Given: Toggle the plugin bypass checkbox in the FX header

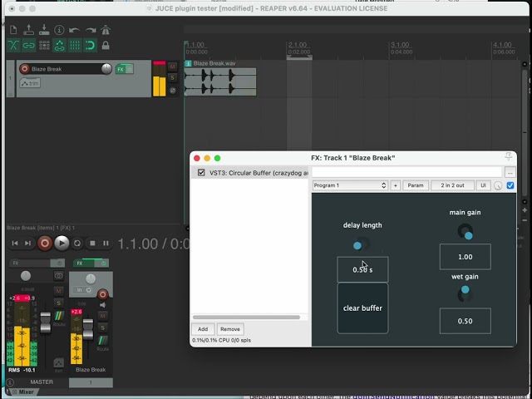Looking at the screenshot, I should point(510,185).
